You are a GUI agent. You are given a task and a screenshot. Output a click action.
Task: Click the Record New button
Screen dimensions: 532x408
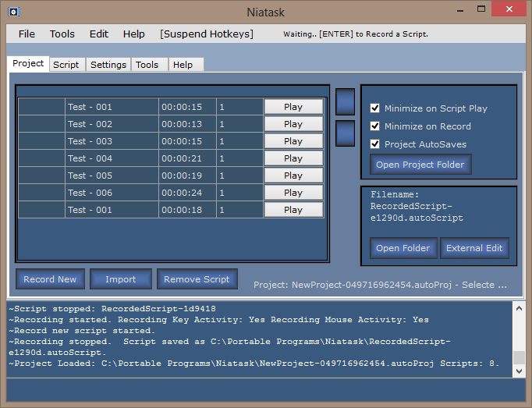[50, 279]
